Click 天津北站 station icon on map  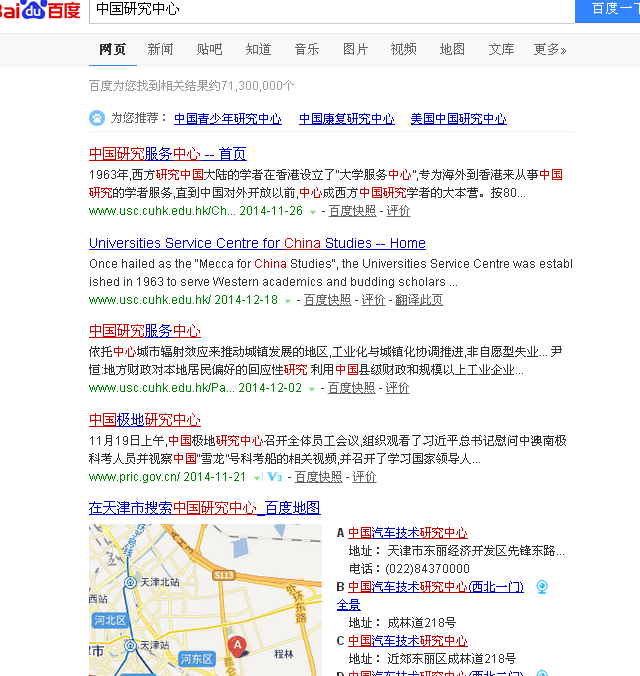(130, 582)
